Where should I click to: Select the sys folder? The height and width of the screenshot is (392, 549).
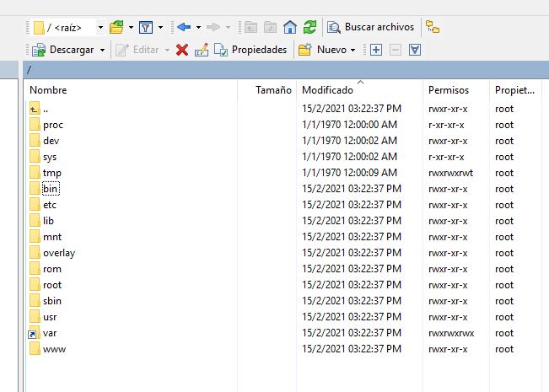point(50,157)
